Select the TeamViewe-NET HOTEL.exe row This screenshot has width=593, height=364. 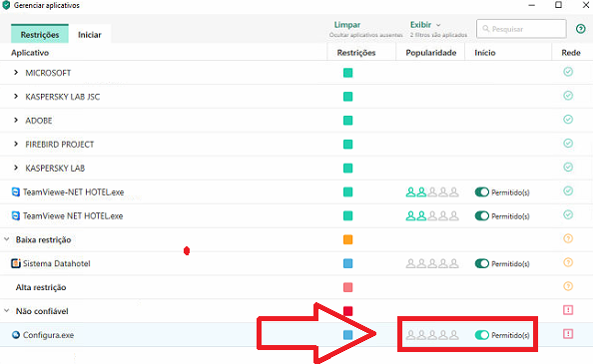click(296, 191)
